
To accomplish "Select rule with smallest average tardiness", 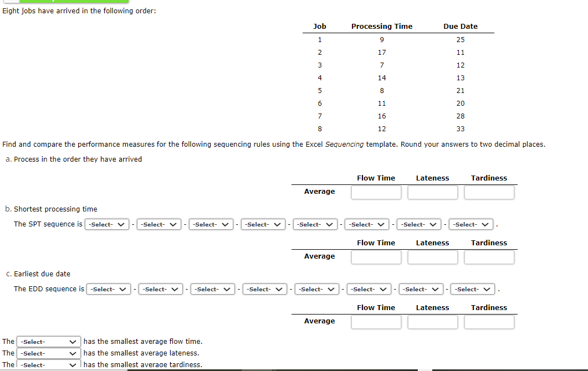I will [49, 364].
